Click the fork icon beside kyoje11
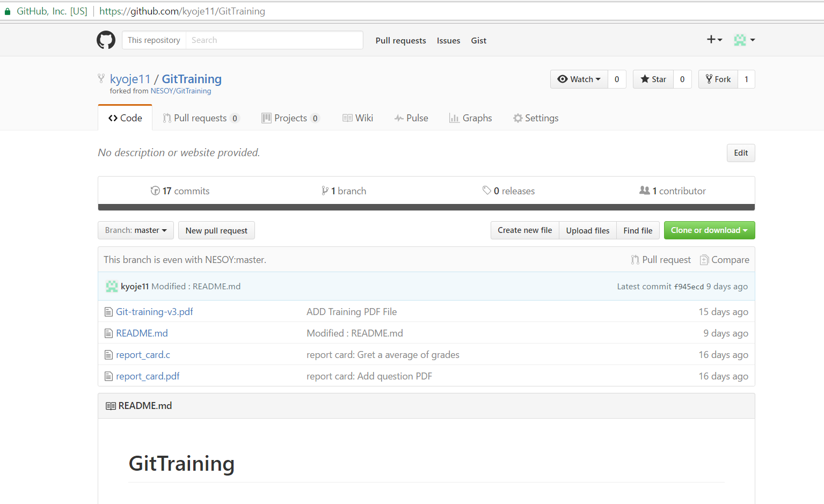Image resolution: width=824 pixels, height=504 pixels. point(101,78)
